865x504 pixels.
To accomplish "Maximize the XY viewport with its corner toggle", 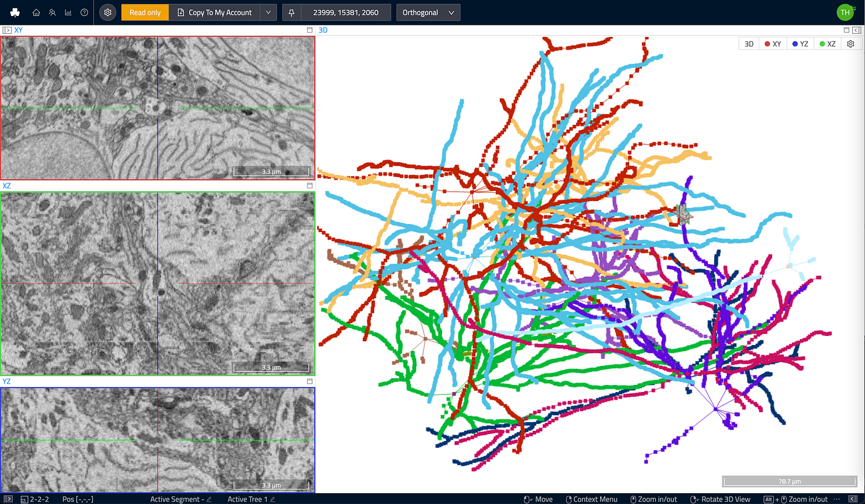I will click(x=309, y=29).
